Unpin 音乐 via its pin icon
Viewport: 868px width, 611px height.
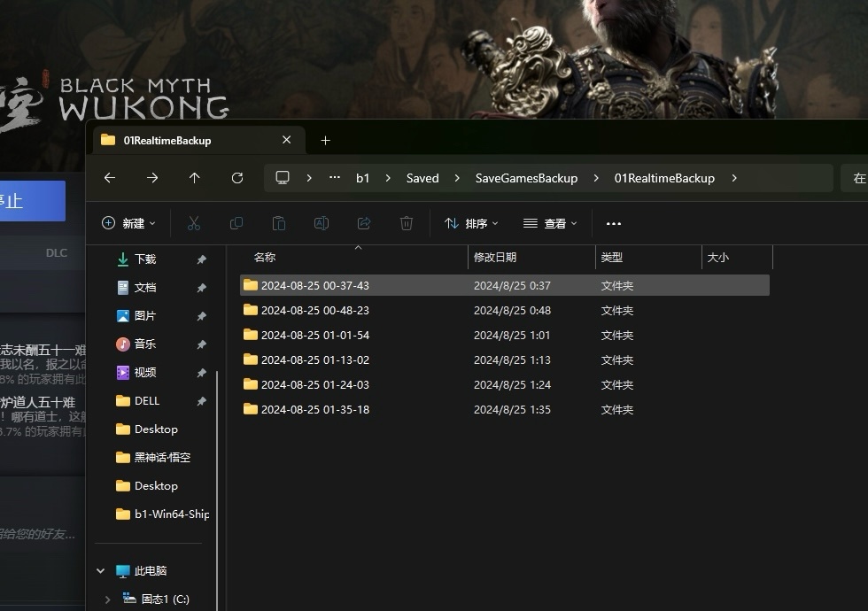[202, 344]
